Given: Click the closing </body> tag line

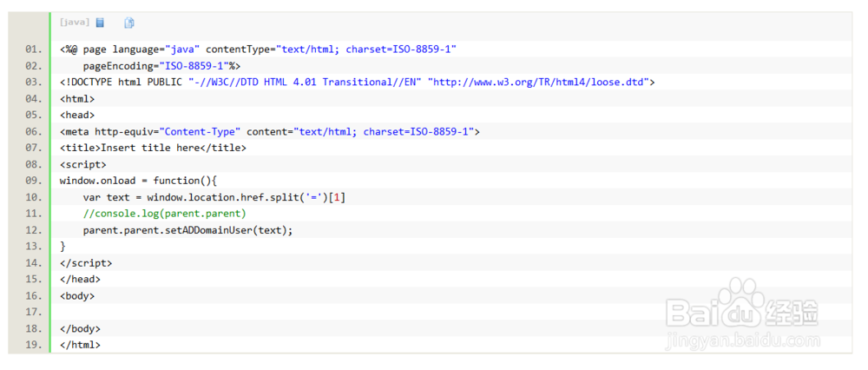Looking at the screenshot, I should tap(80, 328).
